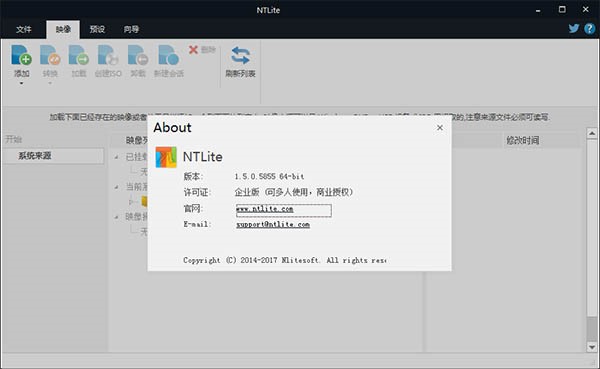Screen dimensions: 600x369
Task: Click the 添加 (Add) image icon
Action: (x=21, y=55)
